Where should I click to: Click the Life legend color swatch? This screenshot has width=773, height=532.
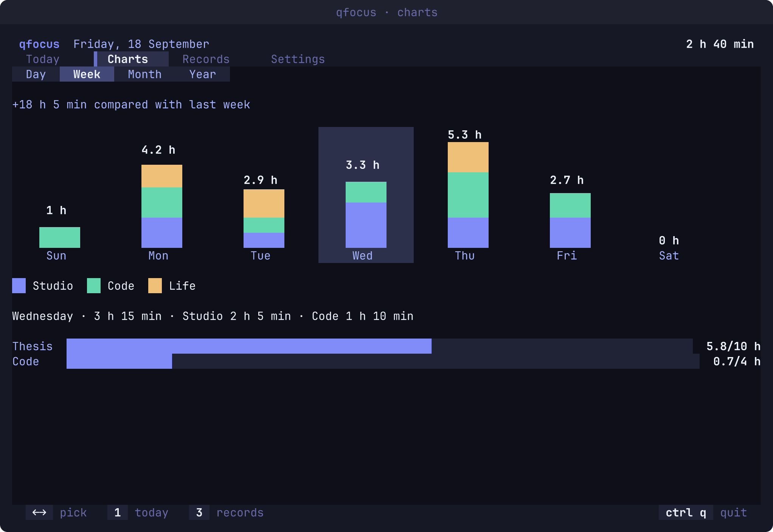pyautogui.click(x=155, y=286)
